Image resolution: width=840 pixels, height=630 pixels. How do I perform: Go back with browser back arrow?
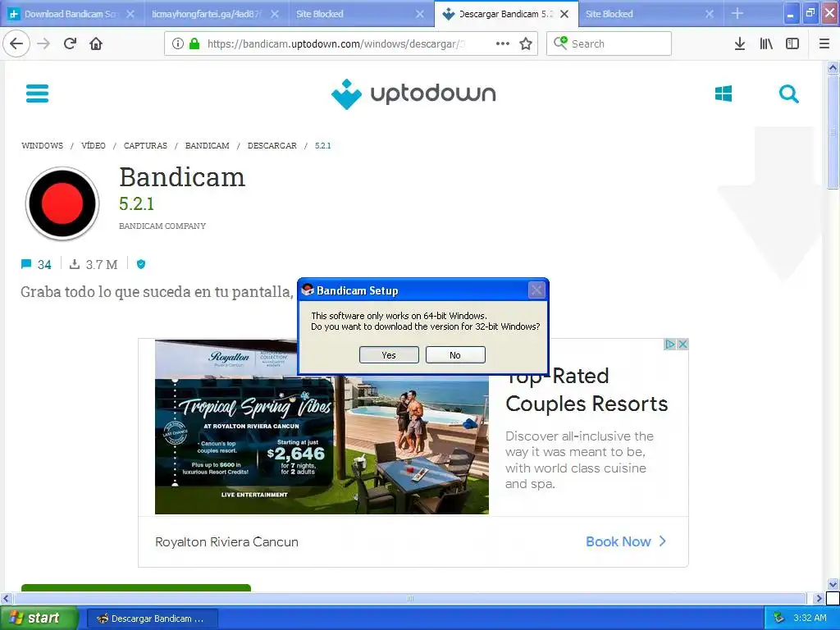(x=16, y=44)
